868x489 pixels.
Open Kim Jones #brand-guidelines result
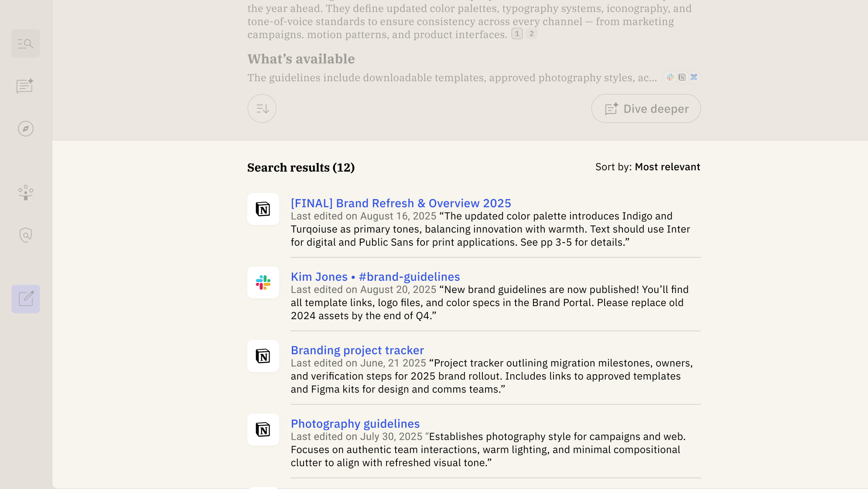375,277
